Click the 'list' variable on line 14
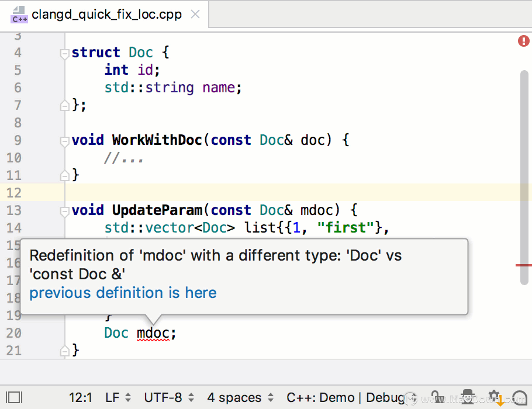Image resolution: width=532 pixels, height=409 pixels. click(260, 227)
